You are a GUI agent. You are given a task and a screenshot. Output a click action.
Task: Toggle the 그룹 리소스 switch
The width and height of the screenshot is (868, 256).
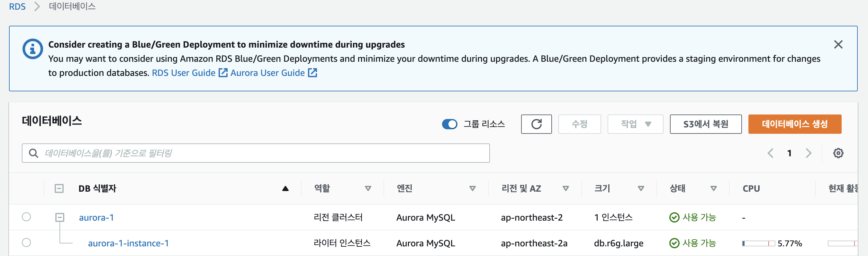pos(449,124)
